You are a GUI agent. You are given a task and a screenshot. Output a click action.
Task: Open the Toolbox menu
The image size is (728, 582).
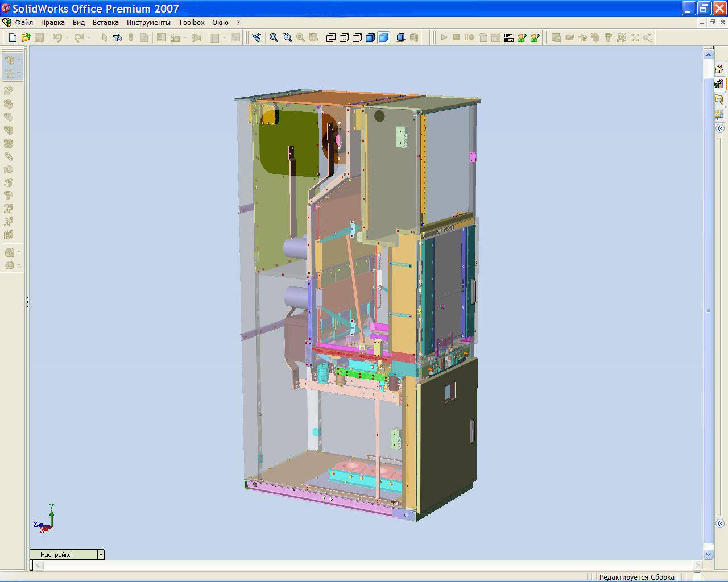[192, 23]
